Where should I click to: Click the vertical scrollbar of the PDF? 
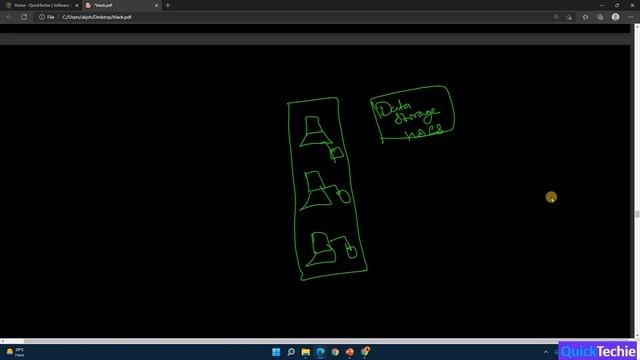(637, 181)
